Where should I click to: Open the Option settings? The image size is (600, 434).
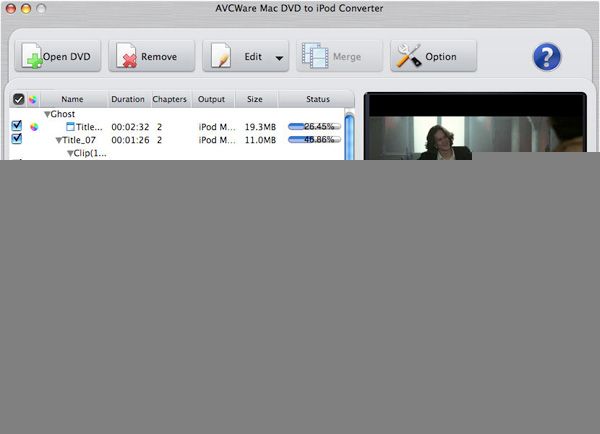433,56
